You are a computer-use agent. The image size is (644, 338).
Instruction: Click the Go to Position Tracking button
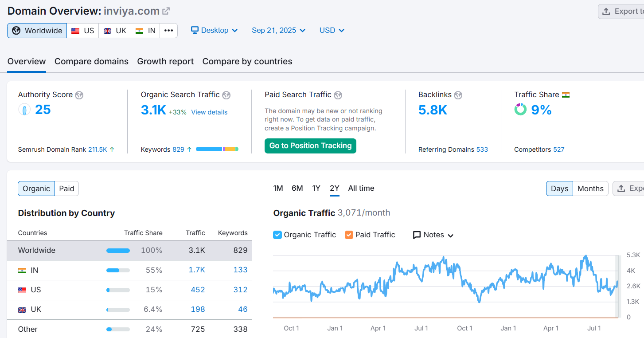click(310, 146)
